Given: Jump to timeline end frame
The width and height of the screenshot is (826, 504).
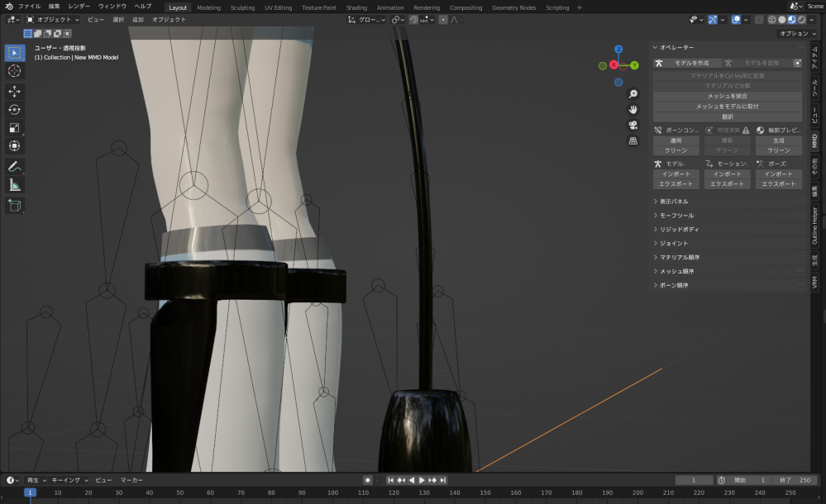Looking at the screenshot, I should click(443, 480).
